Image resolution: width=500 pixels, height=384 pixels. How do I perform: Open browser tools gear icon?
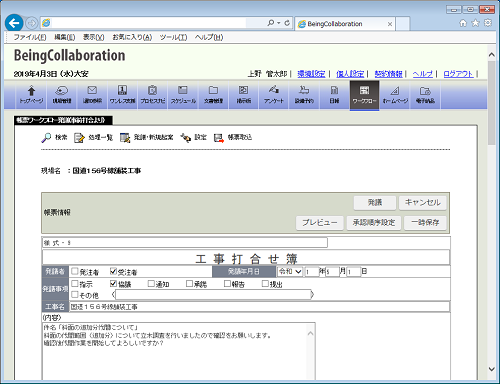tap(488, 23)
